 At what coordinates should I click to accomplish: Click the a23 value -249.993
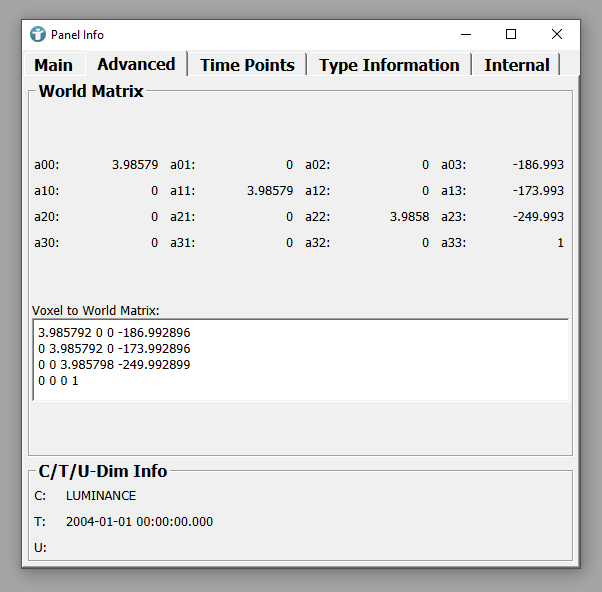point(538,217)
